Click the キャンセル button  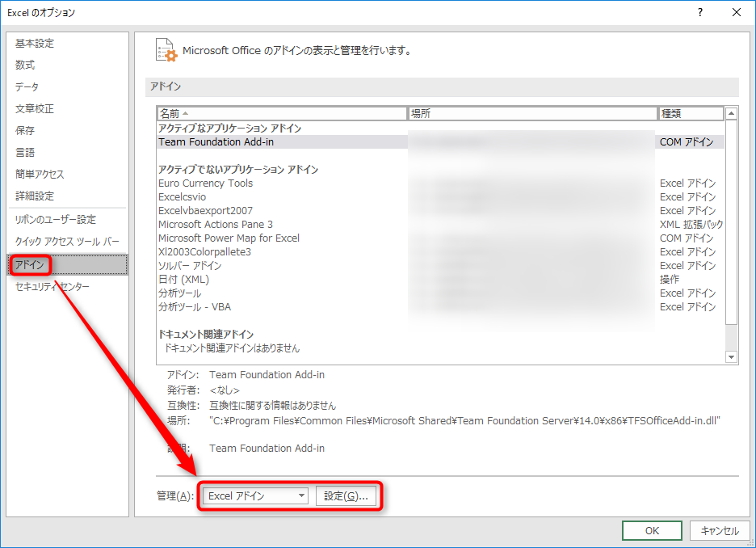point(719,530)
